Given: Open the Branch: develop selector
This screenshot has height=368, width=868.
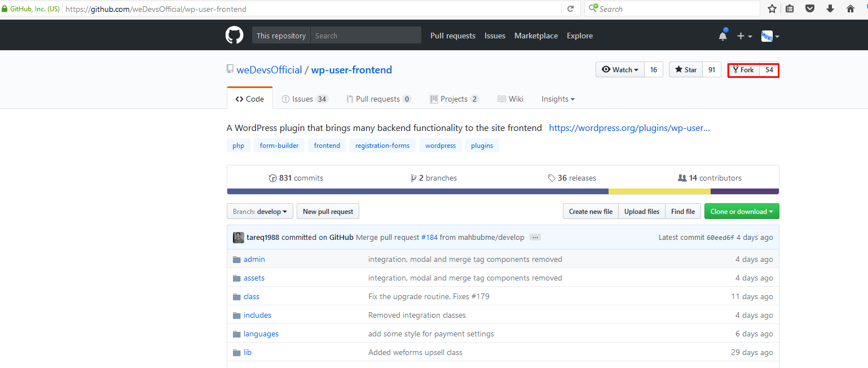Looking at the screenshot, I should tap(260, 212).
